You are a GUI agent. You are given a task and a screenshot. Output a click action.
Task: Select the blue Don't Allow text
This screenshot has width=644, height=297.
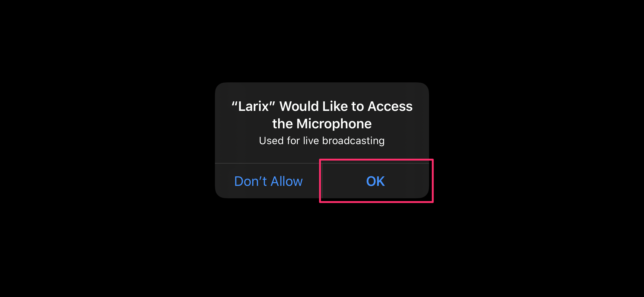268,181
